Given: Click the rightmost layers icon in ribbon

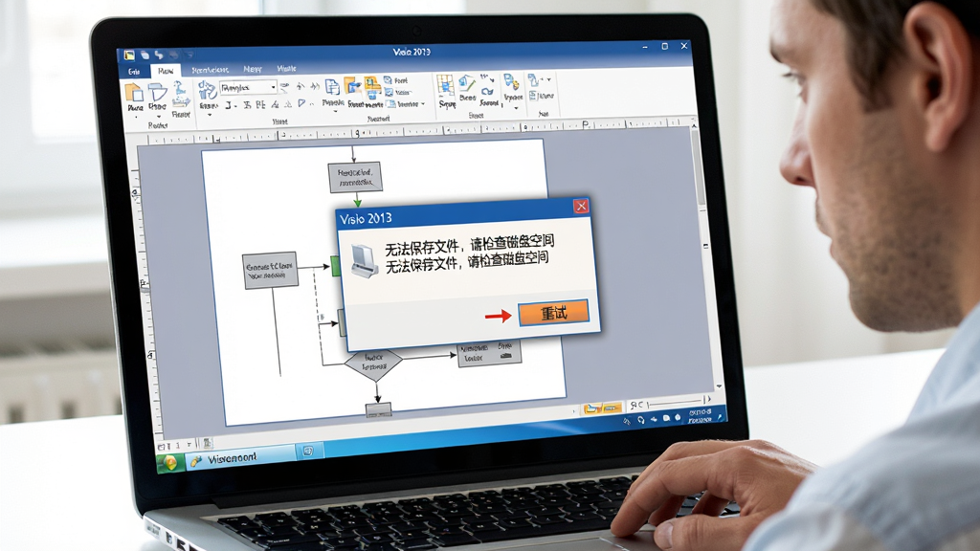Looking at the screenshot, I should pyautogui.click(x=534, y=80).
